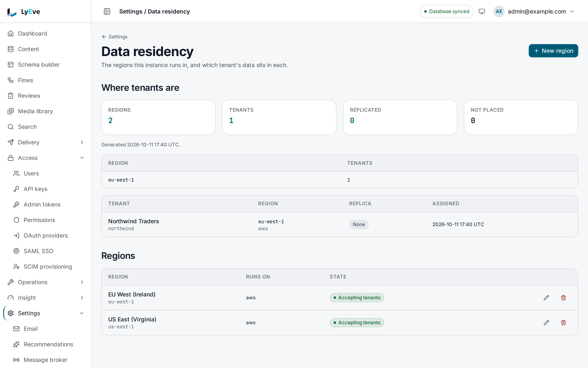Open Flows page
This screenshot has height=368, width=588.
[x=46, y=80]
